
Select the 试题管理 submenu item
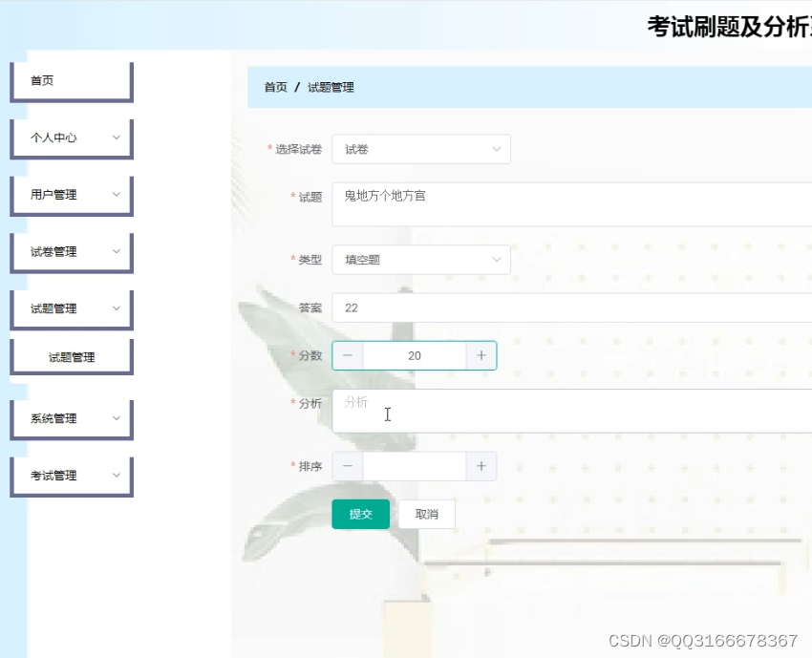pyautogui.click(x=71, y=354)
